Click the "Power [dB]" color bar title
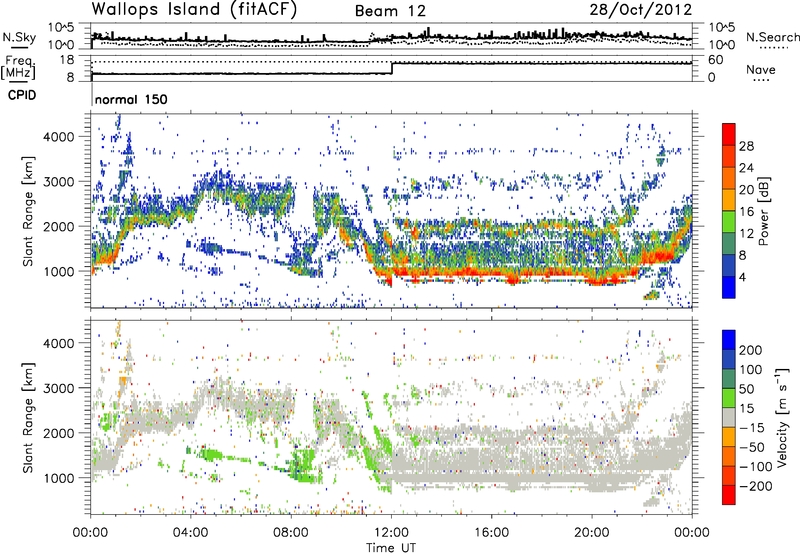The height and width of the screenshot is (554, 800). click(763, 211)
